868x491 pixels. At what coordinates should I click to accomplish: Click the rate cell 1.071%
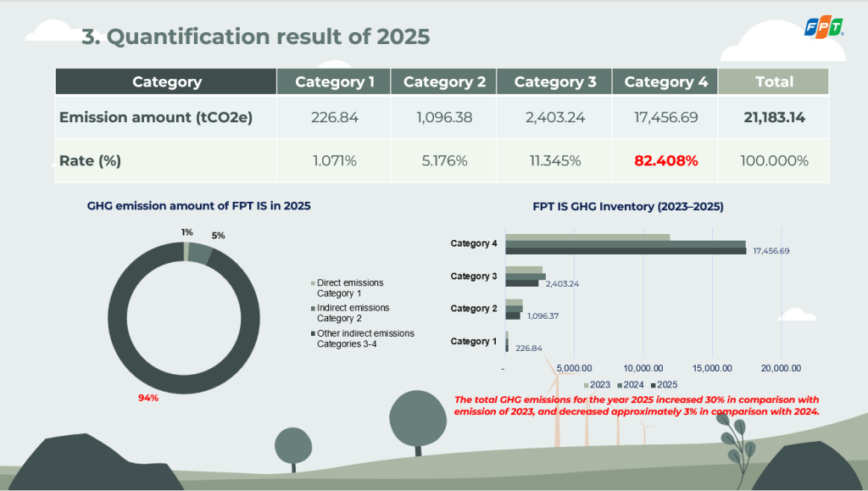click(x=334, y=160)
